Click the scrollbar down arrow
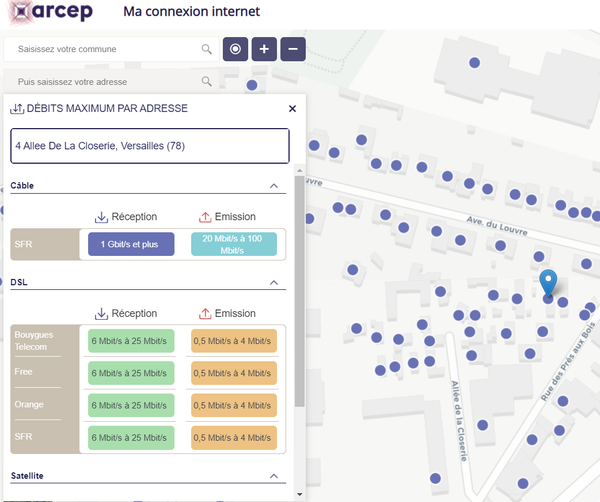This screenshot has width=600, height=502. coord(300,494)
